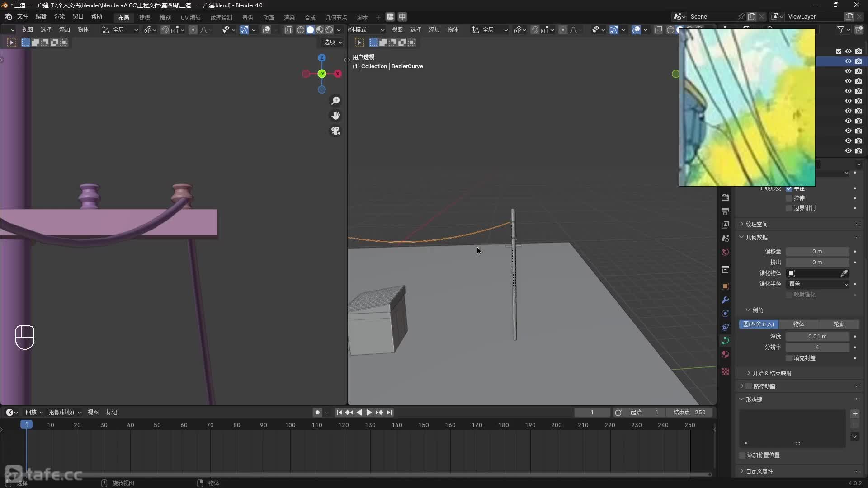Screen dimensions: 868x488
Task: Enable the 路径动画 checkbox
Action: [749, 386]
